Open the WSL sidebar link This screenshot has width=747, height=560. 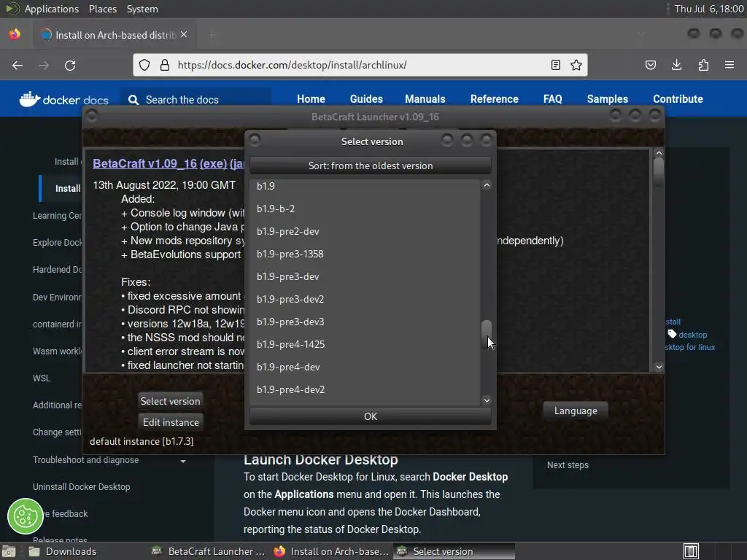click(42, 378)
